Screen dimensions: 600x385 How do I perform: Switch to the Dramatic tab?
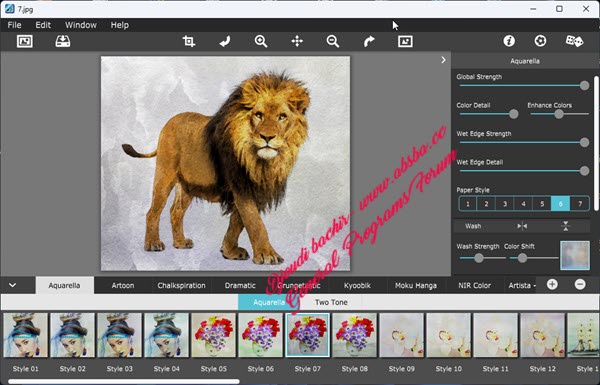pyautogui.click(x=240, y=285)
